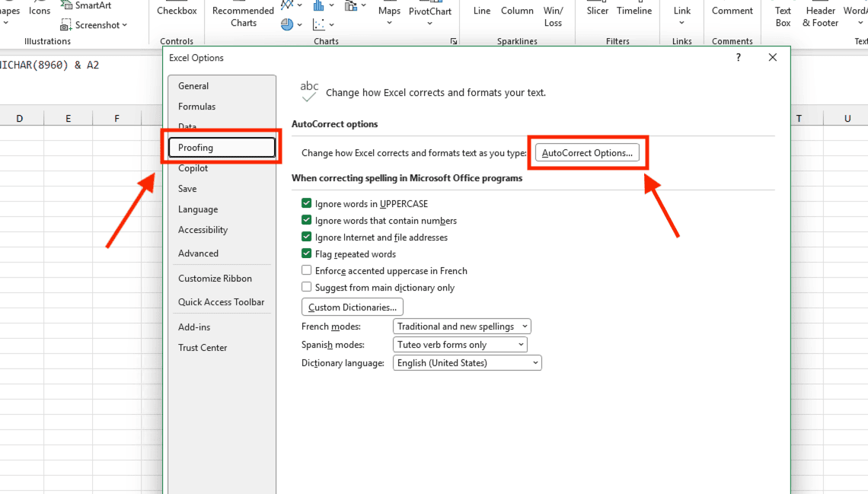This screenshot has width=868, height=494.
Task: Open the Spanish modes dropdown
Action: 460,345
